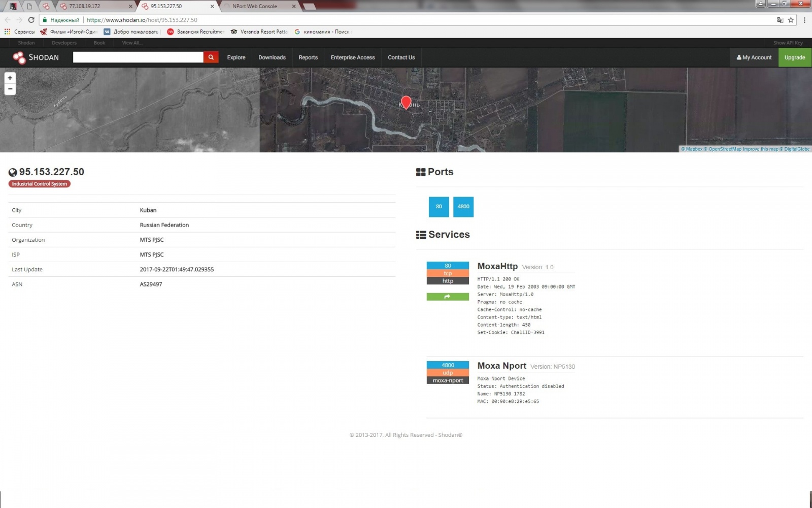Click the Name: NP5130_1782 line
Image resolution: width=812 pixels, height=508 pixels.
[x=501, y=394]
